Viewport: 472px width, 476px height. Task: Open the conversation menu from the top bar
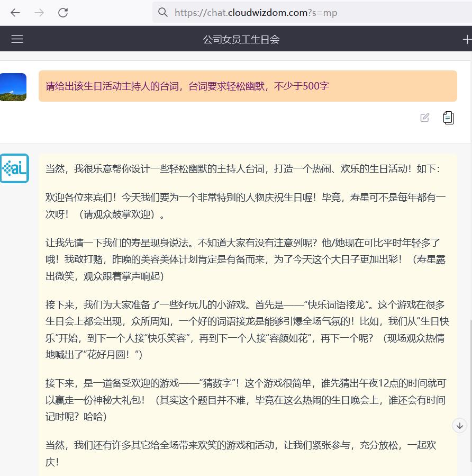click(x=17, y=38)
